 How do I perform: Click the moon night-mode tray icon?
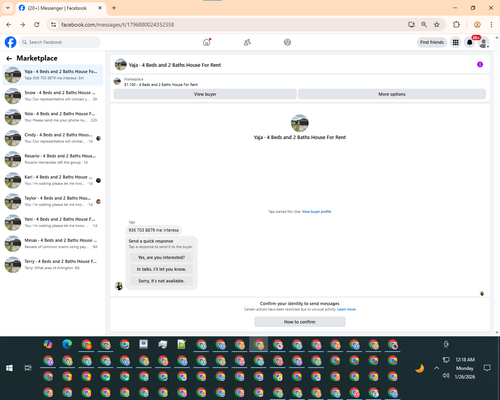[x=420, y=368]
